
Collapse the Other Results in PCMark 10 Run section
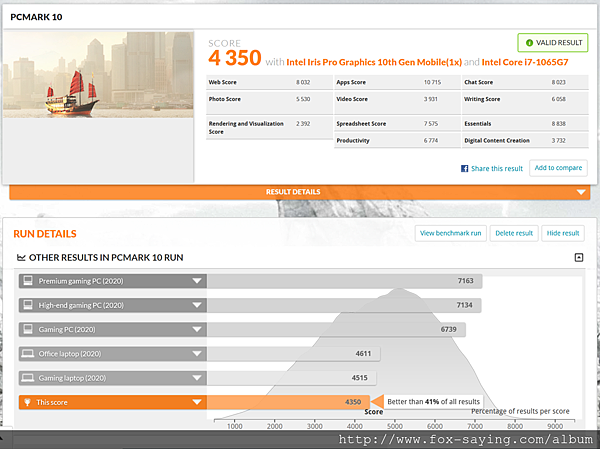[x=579, y=258]
